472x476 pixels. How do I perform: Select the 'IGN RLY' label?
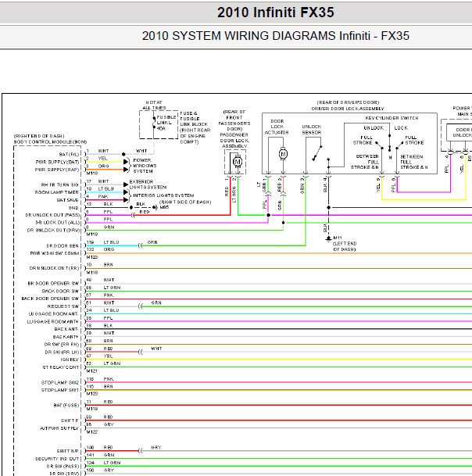click(70, 360)
